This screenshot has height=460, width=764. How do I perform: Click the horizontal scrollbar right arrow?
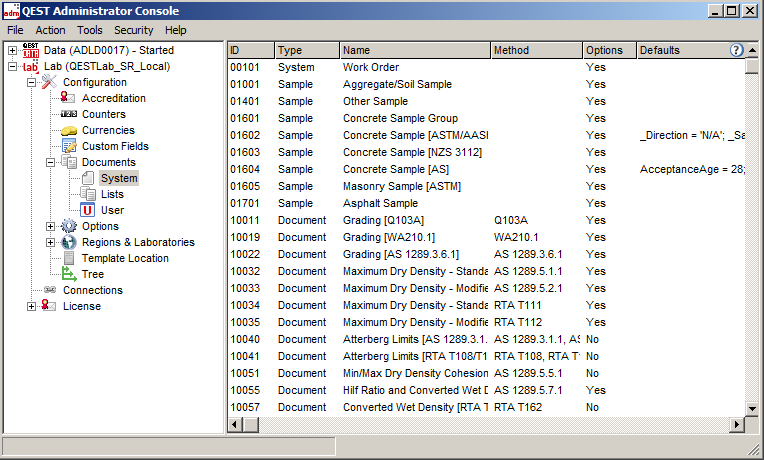click(736, 425)
